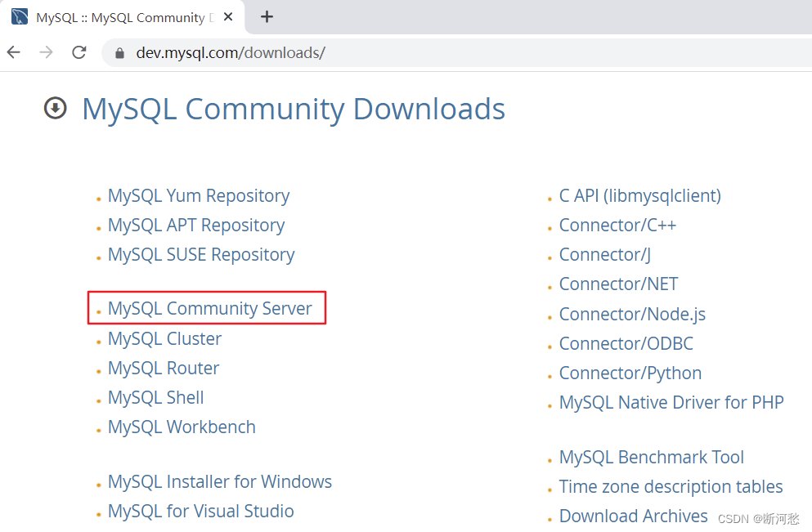Open the MySQL Installer for Windows link
Image resolution: width=812 pixels, height=532 pixels.
point(219,481)
